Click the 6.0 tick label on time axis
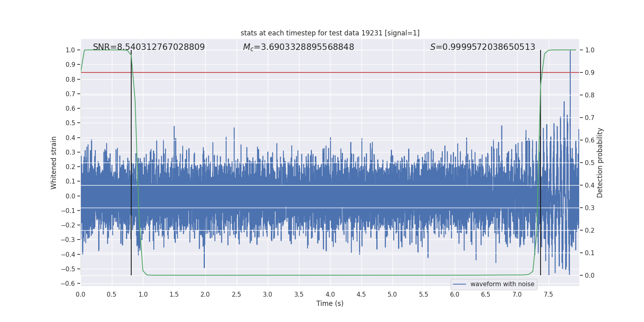 [x=455, y=294]
